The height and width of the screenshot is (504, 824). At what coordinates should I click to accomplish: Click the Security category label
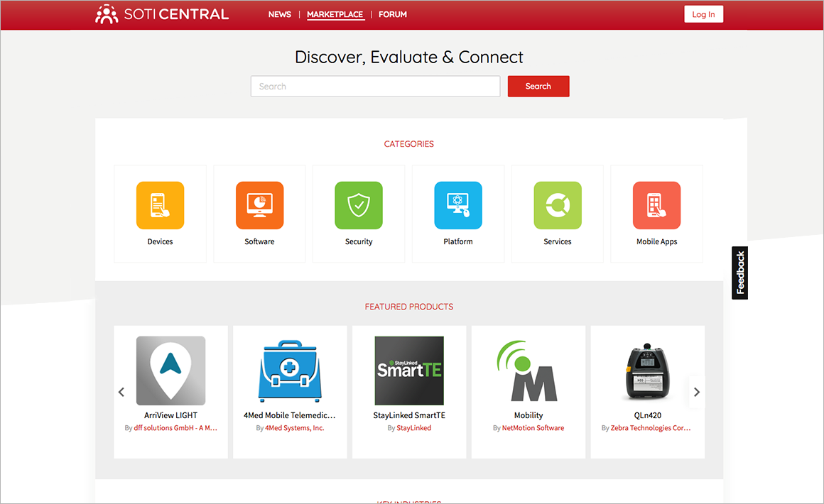point(359,241)
